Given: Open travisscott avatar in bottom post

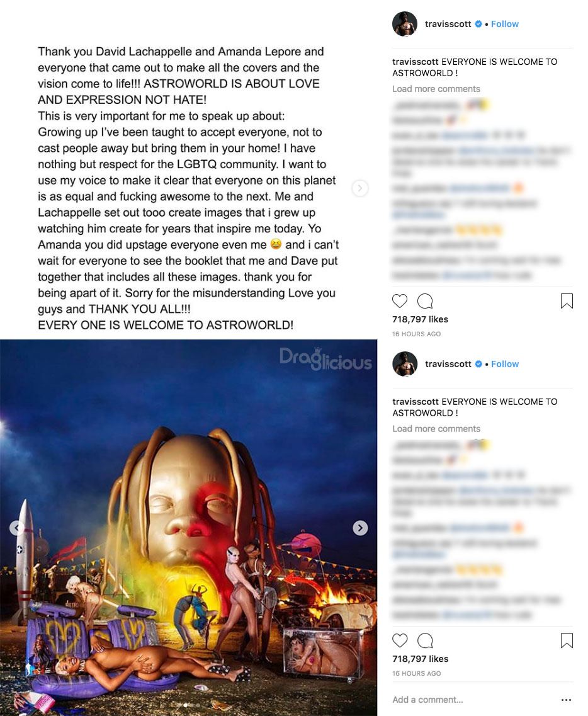Looking at the screenshot, I should coord(404,364).
